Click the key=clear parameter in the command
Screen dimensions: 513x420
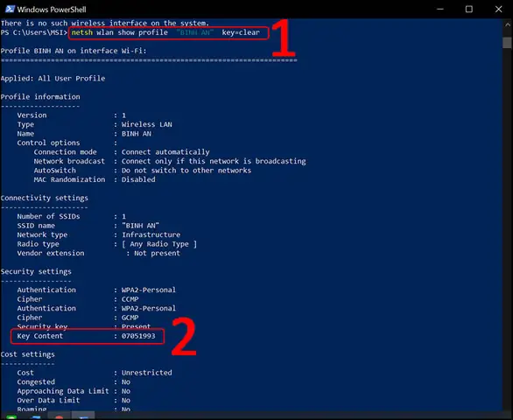(x=241, y=32)
